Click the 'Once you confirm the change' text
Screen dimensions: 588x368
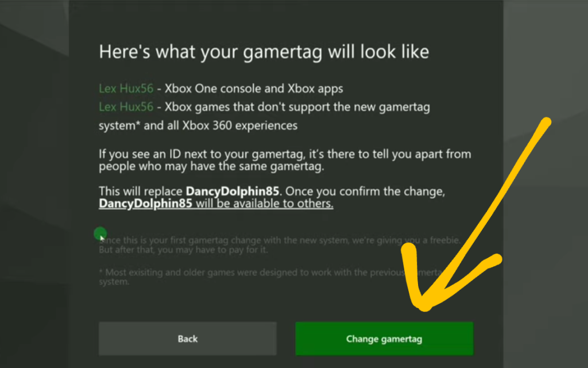click(x=365, y=191)
